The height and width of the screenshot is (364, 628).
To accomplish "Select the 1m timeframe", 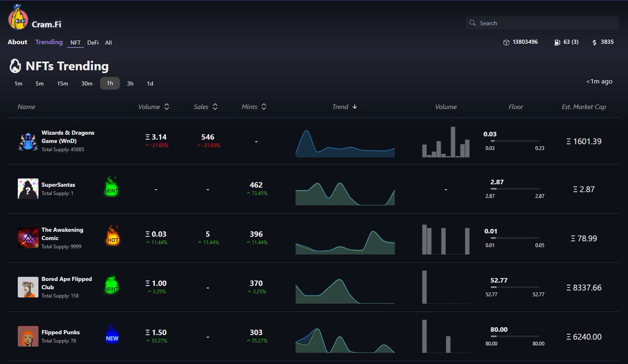I will pos(18,84).
